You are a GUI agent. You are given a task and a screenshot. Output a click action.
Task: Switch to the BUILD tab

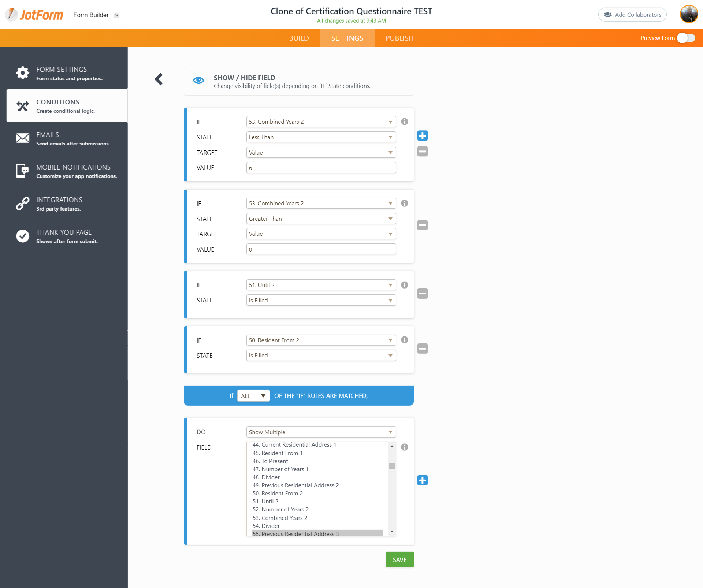pyautogui.click(x=299, y=38)
